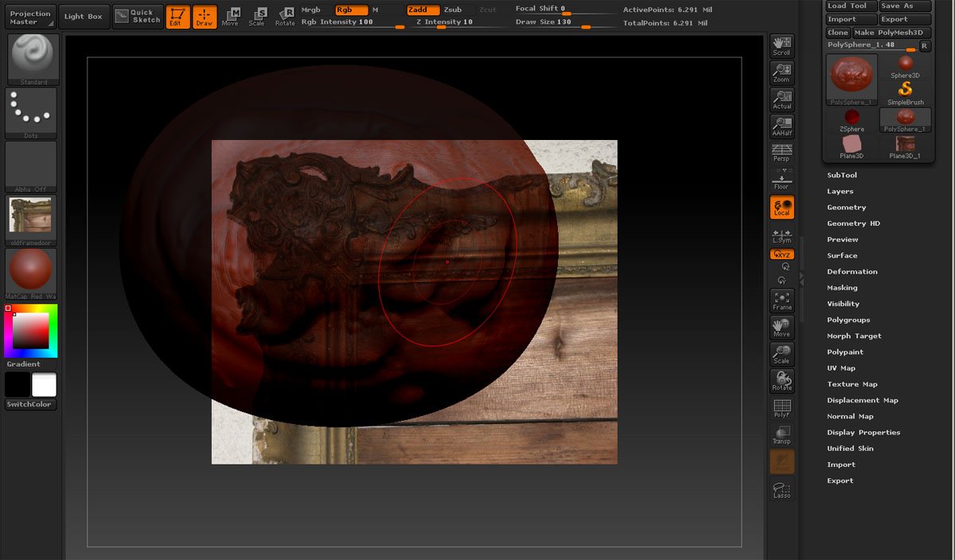
Task: Activate Quick Sketch mode
Action: click(x=137, y=16)
